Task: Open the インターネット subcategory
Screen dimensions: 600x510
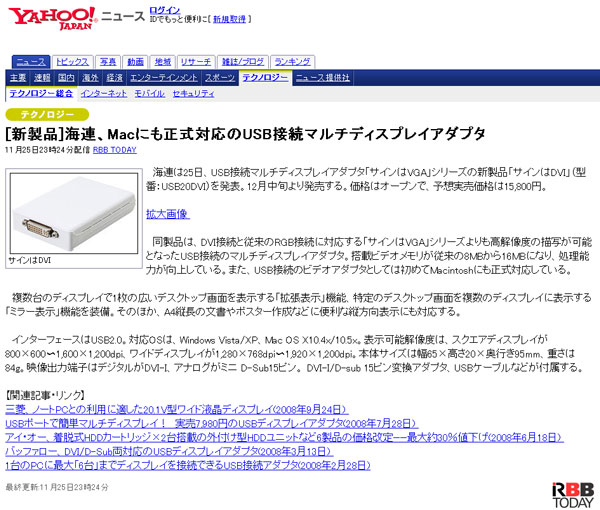Action: pyautogui.click(x=104, y=94)
